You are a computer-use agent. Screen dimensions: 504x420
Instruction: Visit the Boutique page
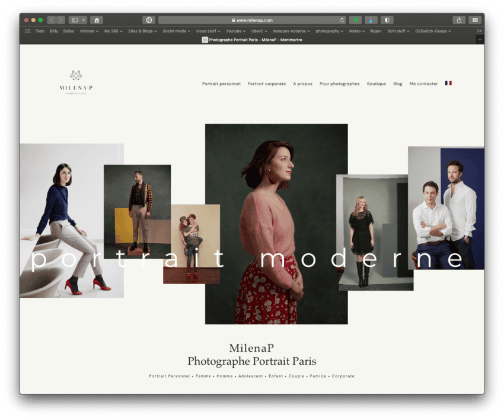[377, 84]
